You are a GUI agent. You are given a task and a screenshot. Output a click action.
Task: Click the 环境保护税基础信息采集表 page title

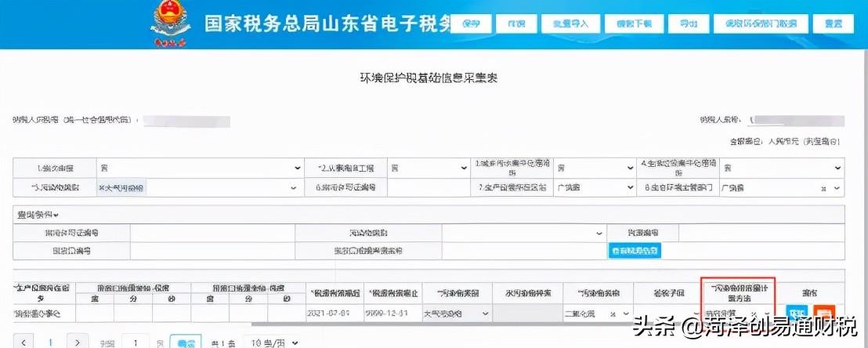pos(429,78)
